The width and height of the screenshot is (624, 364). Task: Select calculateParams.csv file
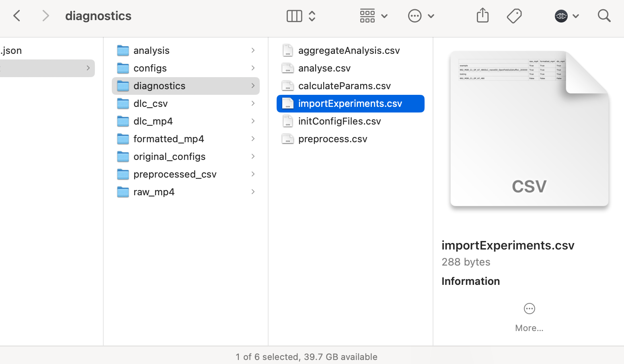(351, 86)
